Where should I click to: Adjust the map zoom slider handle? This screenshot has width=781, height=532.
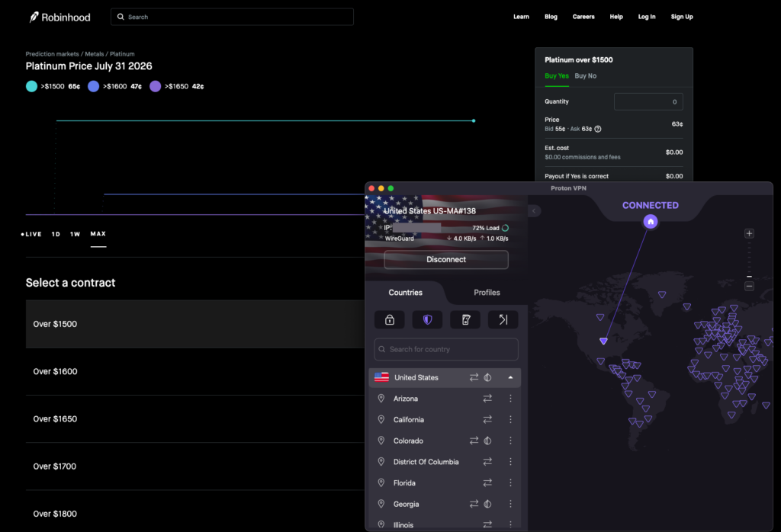pyautogui.click(x=749, y=276)
